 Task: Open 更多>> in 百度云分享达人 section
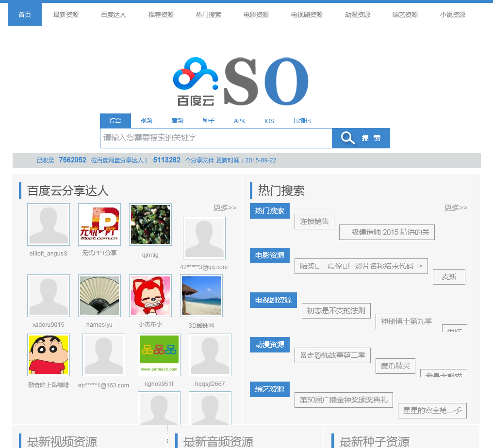[x=225, y=208]
